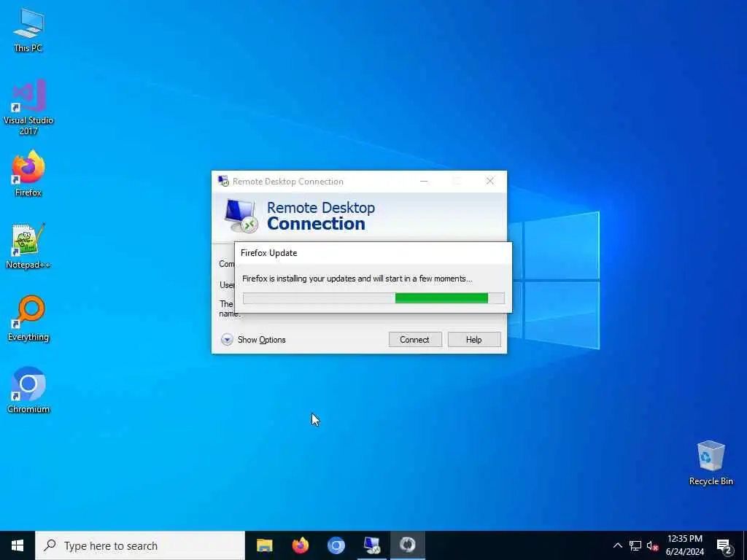Image resolution: width=747 pixels, height=560 pixels.
Task: Open Firefox from the taskbar
Action: (x=300, y=545)
